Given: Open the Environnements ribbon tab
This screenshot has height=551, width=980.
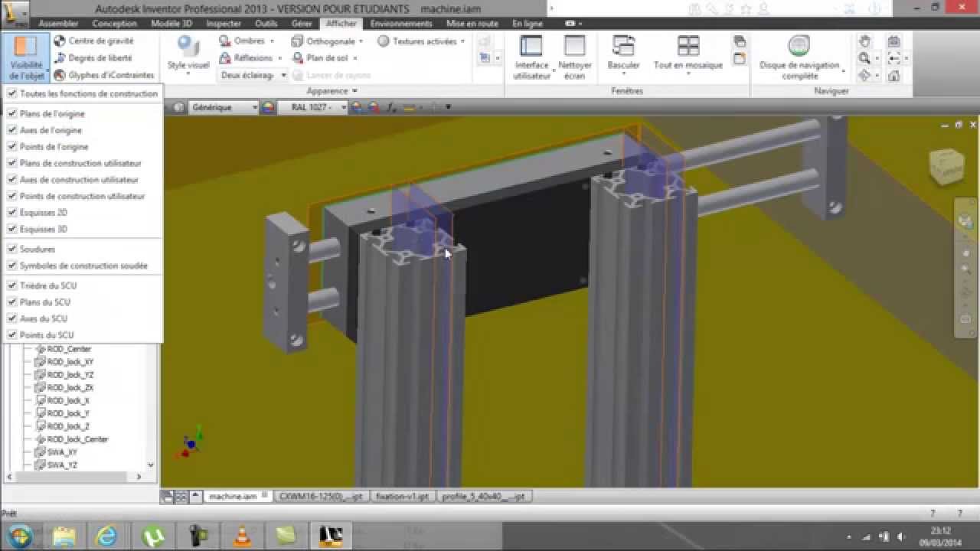Looking at the screenshot, I should [x=401, y=24].
